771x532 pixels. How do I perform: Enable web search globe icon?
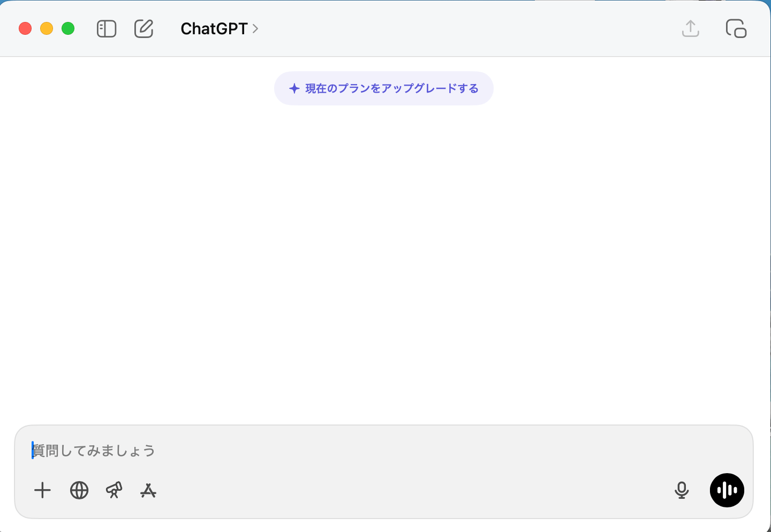pyautogui.click(x=79, y=490)
